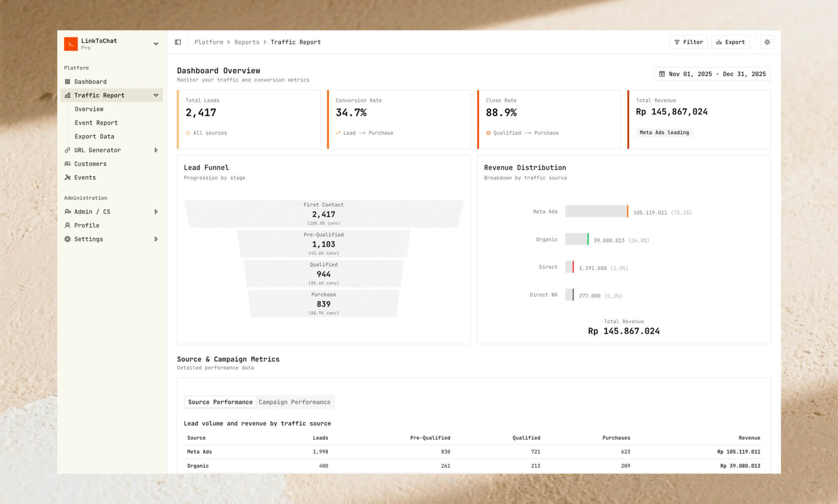Toggle light/dark theme sun button
Viewport: 838px width, 504px height.
click(767, 42)
